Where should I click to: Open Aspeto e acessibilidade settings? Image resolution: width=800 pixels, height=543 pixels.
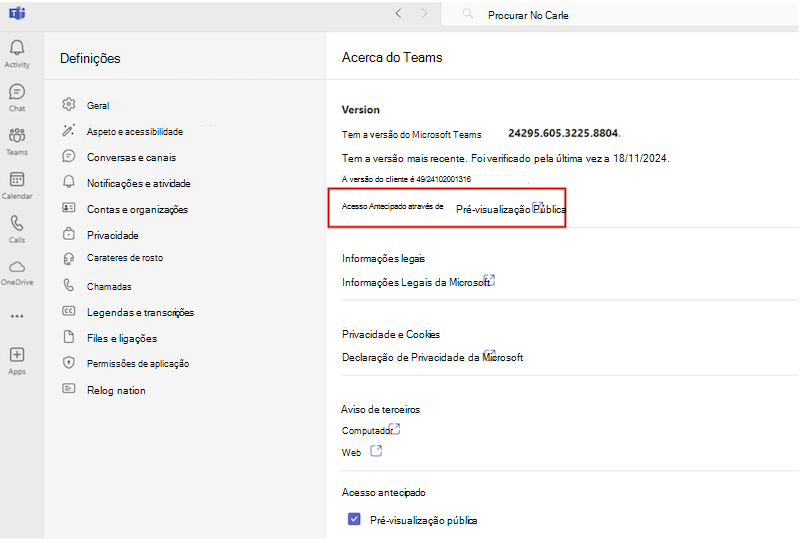point(135,132)
